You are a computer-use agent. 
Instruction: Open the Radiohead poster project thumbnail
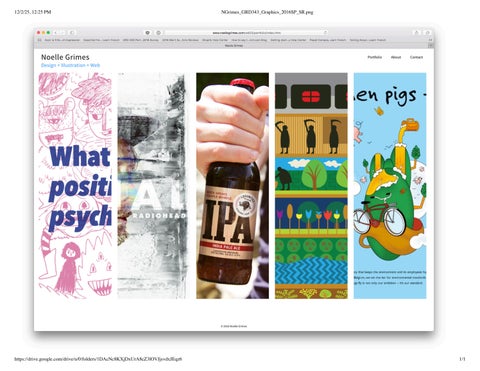[x=152, y=186]
